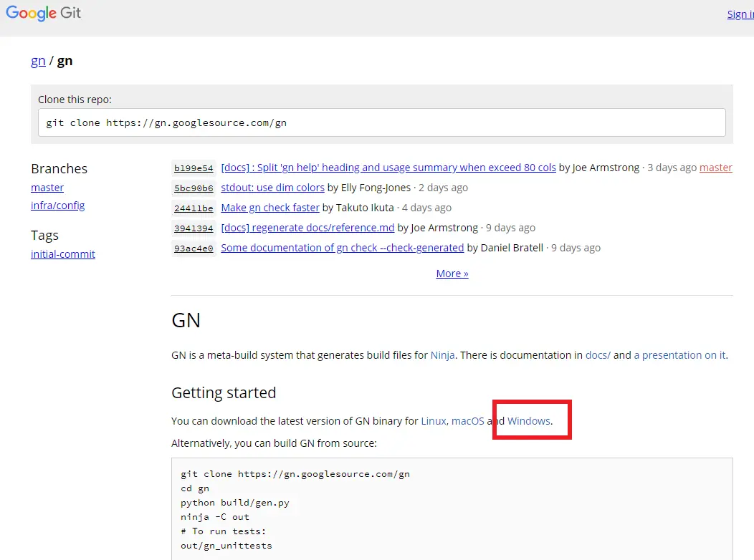Screen dimensions: 754x560
Task: Open 'a presentation on it' link
Action: (680, 355)
